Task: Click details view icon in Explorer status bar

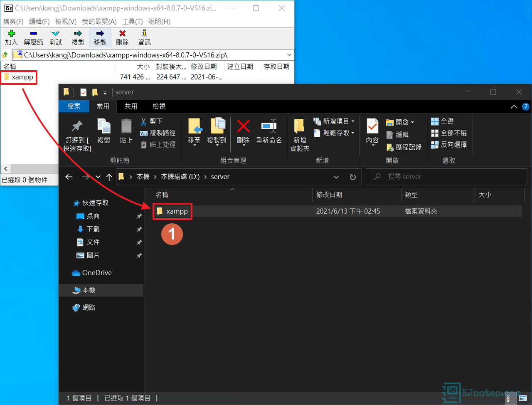Action: pyautogui.click(x=512, y=398)
